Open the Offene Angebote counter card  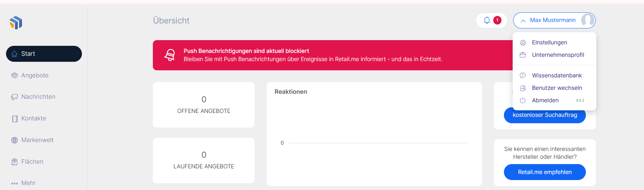coord(204,105)
